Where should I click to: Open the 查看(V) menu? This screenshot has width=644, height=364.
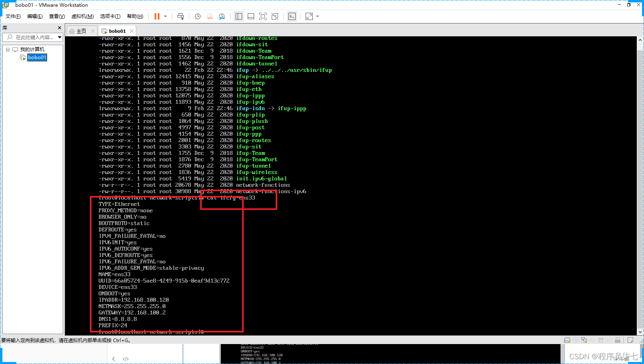tap(57, 16)
